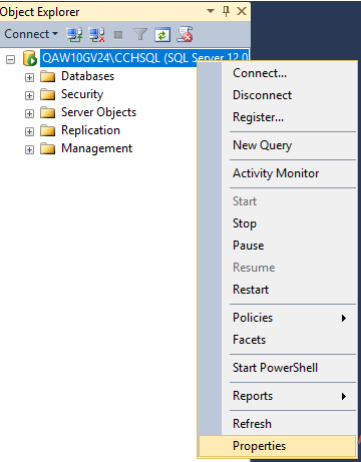
Task: Click the Object Explorer script delete icon
Action: click(185, 35)
